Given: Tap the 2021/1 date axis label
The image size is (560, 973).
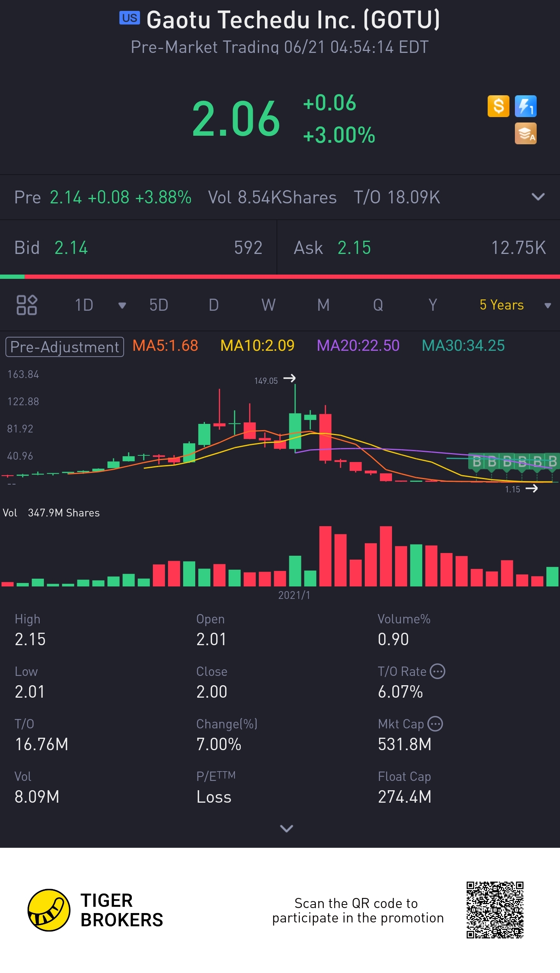Looking at the screenshot, I should 294,595.
